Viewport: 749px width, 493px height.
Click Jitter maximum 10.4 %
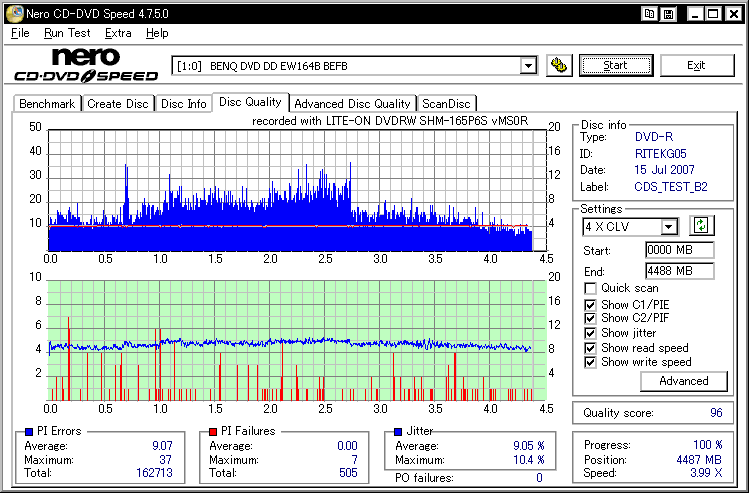[529, 460]
